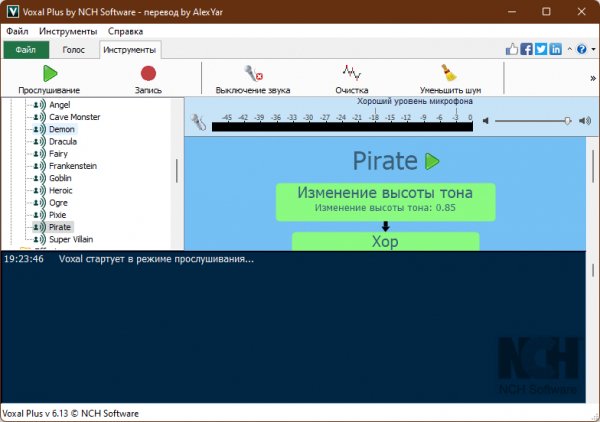
Task: Click the log entry Voxal стартует в режиме прослушивания
Action: coord(156,259)
